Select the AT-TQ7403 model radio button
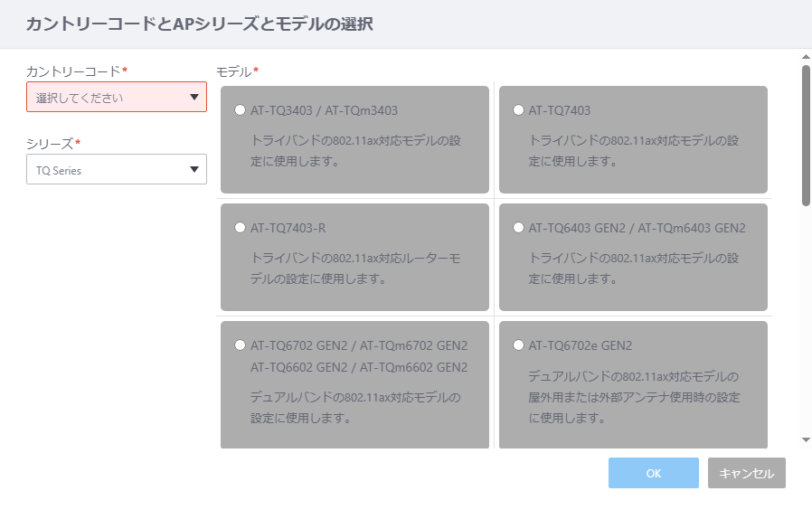Image resolution: width=812 pixels, height=510 pixels. pos(518,110)
